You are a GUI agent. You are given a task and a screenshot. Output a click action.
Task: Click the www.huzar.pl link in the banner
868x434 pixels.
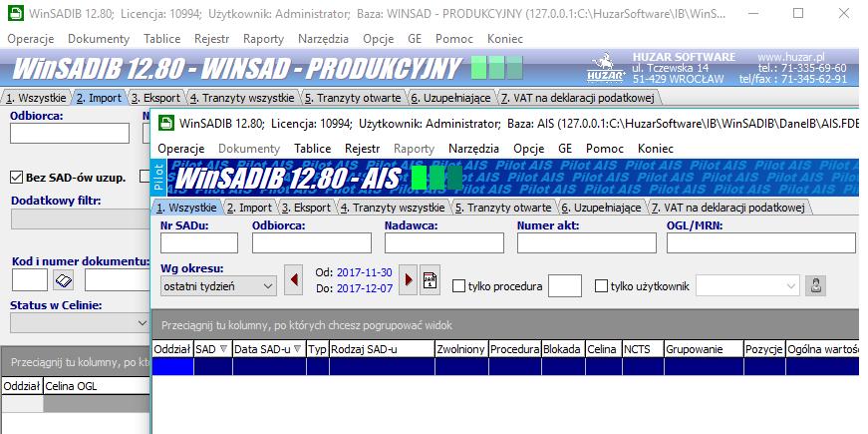point(791,57)
